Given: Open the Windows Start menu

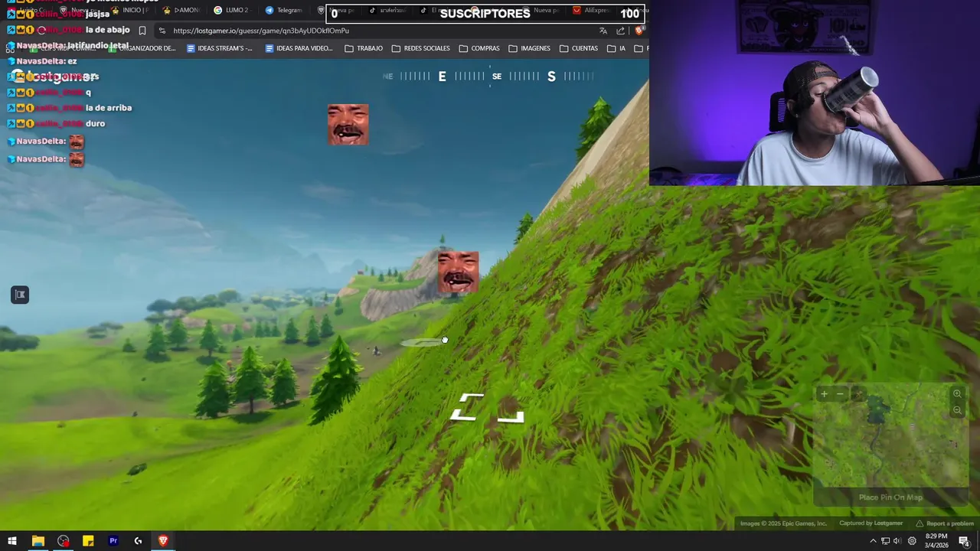Looking at the screenshot, I should pyautogui.click(x=12, y=541).
